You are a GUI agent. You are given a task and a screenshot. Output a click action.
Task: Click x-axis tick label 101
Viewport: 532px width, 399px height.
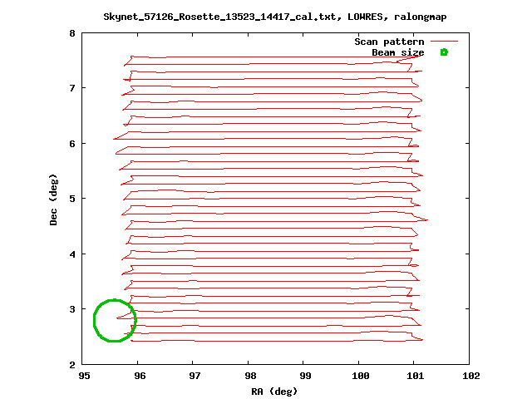pos(416,376)
